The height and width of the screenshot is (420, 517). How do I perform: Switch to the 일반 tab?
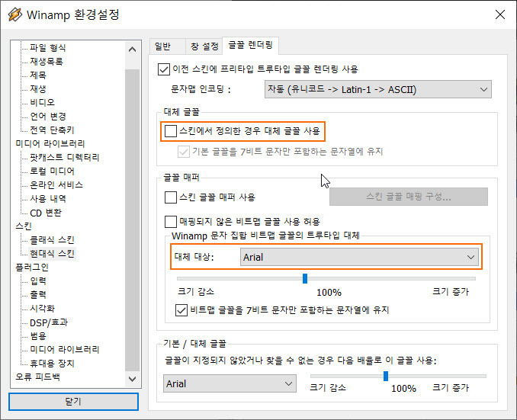(x=167, y=46)
